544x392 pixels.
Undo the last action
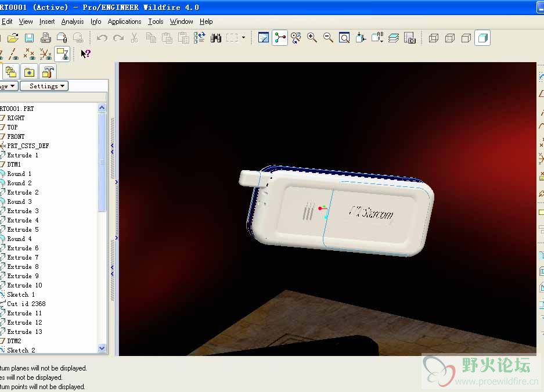102,38
